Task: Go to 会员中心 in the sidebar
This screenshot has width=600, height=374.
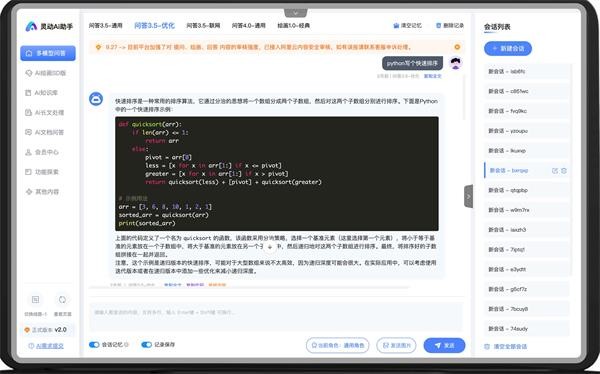Action: pyautogui.click(x=42, y=152)
